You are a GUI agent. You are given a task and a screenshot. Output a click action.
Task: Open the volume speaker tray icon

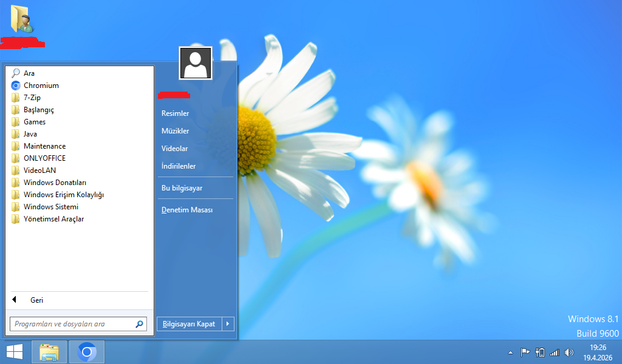tap(569, 352)
